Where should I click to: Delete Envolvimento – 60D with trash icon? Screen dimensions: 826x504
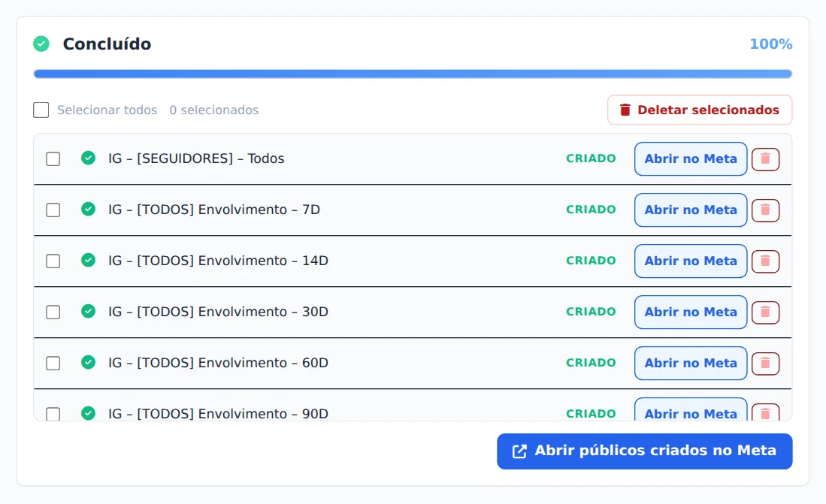(x=765, y=364)
